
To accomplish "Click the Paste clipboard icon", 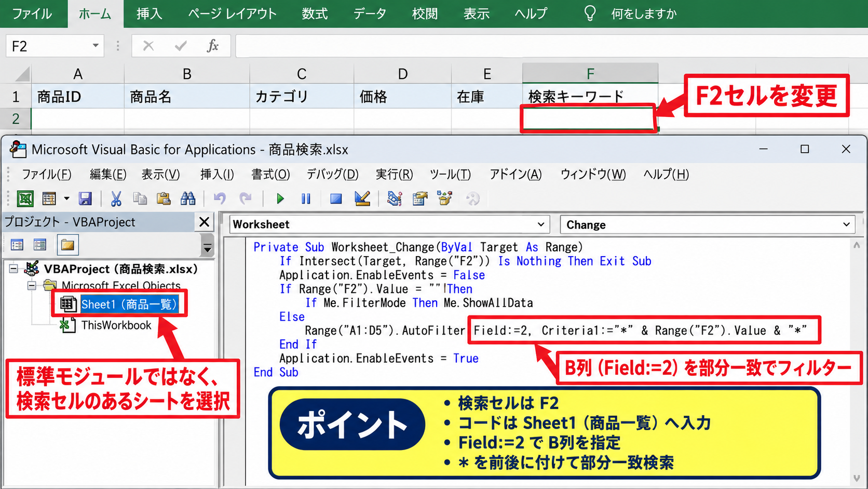I will click(164, 199).
